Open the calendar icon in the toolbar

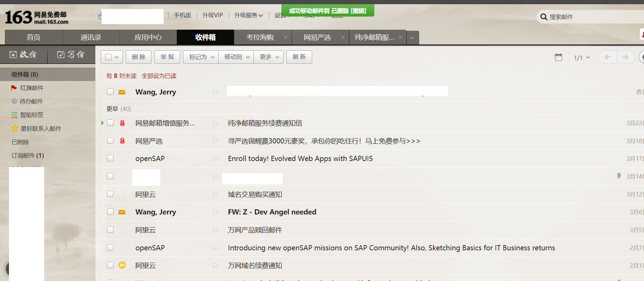click(x=558, y=57)
